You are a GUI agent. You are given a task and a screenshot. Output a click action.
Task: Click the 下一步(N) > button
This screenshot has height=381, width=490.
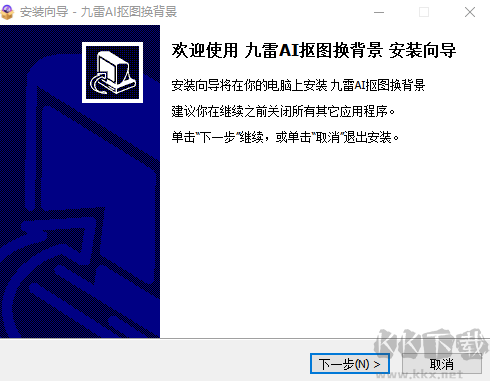pyautogui.click(x=350, y=364)
